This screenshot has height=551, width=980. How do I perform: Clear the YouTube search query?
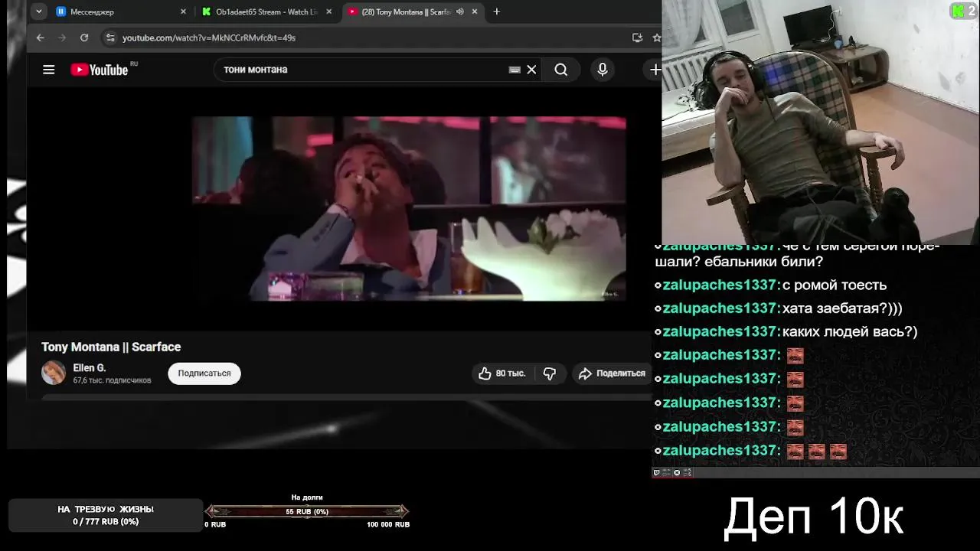click(x=531, y=70)
